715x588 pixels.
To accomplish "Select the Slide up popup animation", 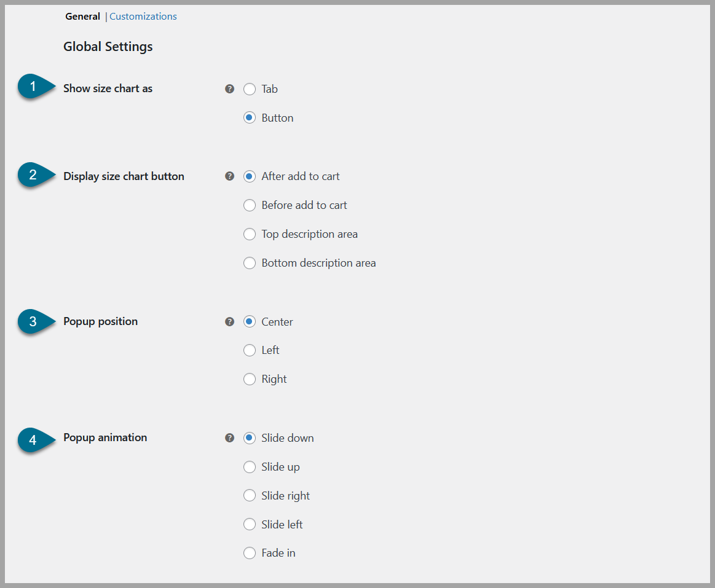I will [250, 467].
